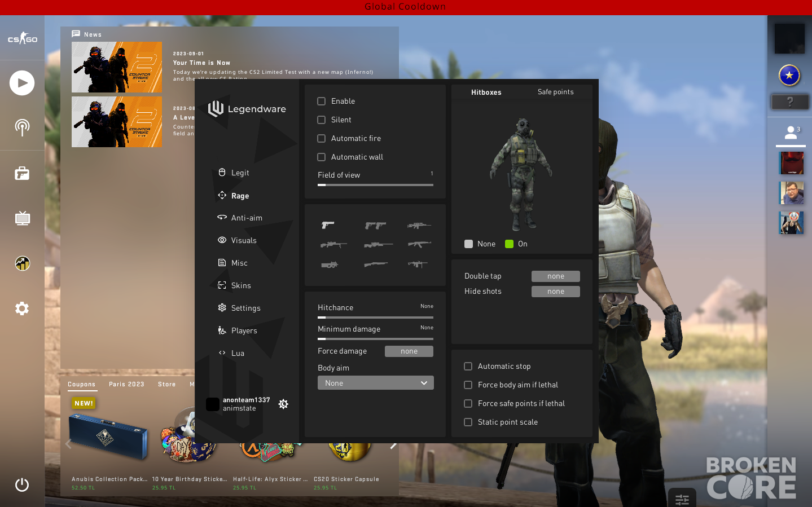This screenshot has height=507, width=812.
Task: Set the Hide shots keybind button
Action: (x=556, y=292)
